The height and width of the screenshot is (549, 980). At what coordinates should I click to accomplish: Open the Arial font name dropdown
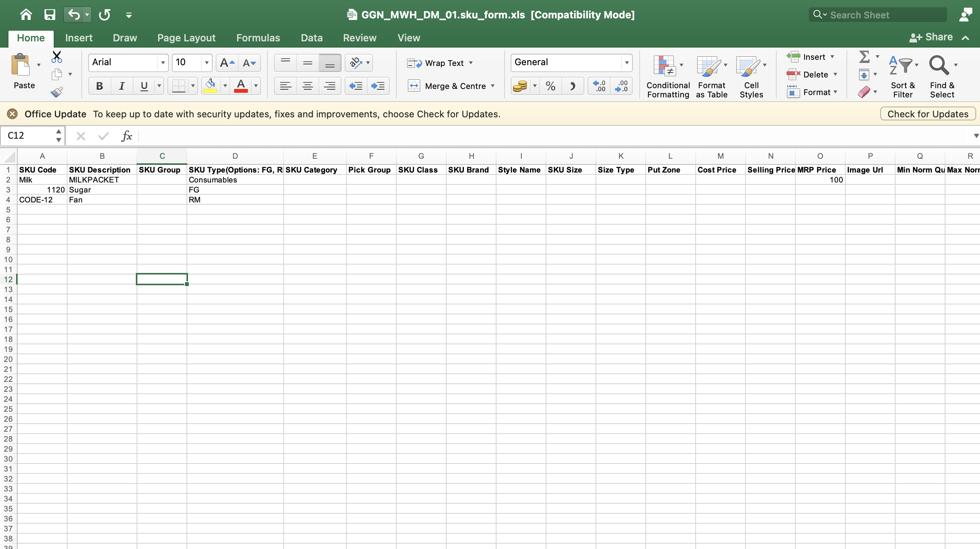[x=163, y=62]
